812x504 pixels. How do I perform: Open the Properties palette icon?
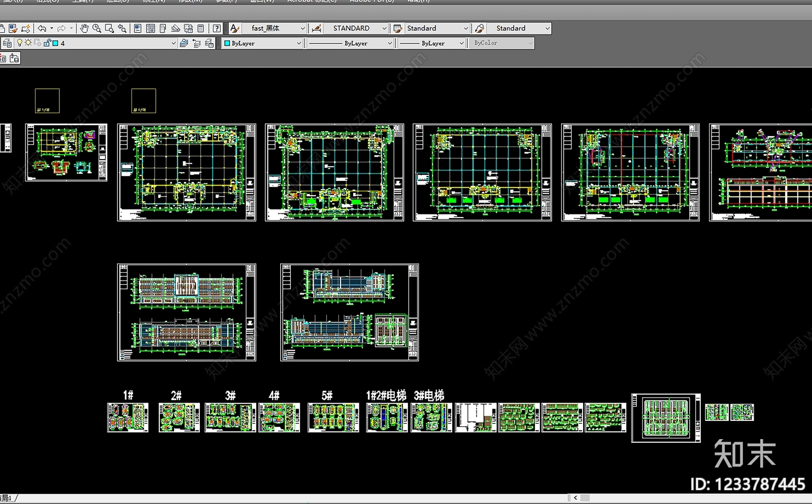point(138,28)
